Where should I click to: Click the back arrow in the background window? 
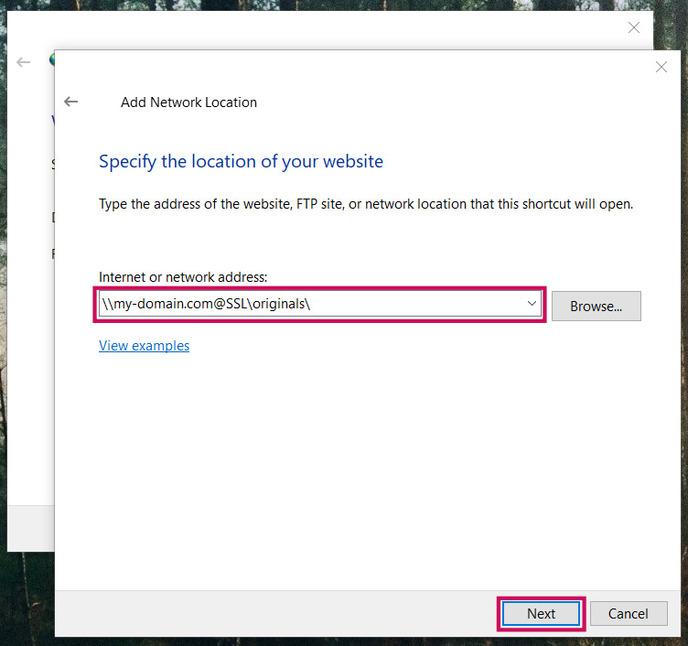click(x=23, y=62)
